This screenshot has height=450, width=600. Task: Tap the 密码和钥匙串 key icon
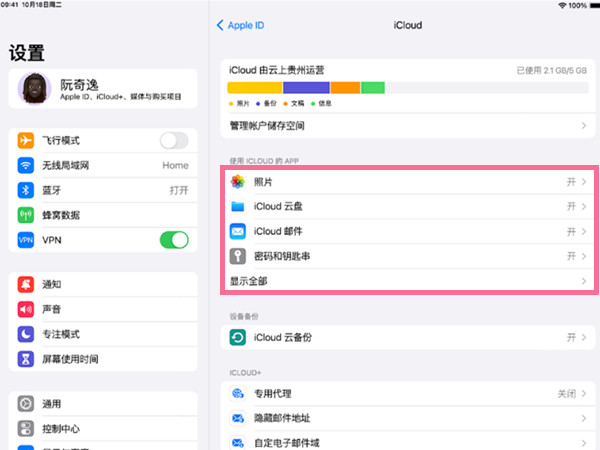pos(238,257)
